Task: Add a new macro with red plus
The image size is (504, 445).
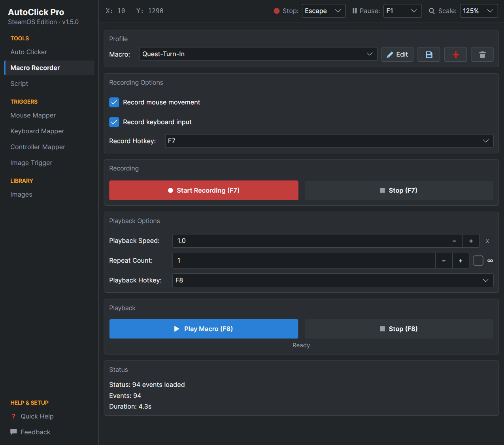Action: click(455, 55)
